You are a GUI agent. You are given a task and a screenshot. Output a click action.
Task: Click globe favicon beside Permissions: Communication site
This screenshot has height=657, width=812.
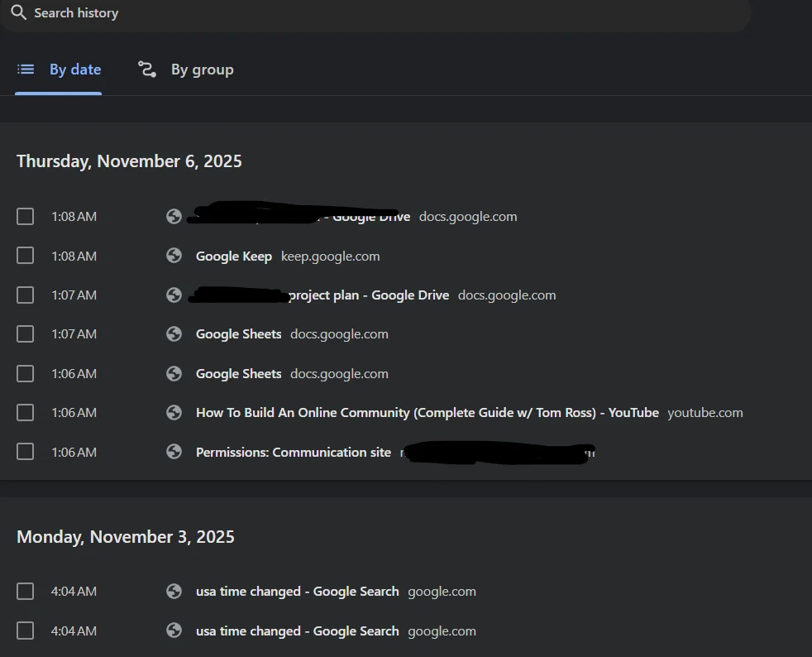click(x=174, y=452)
